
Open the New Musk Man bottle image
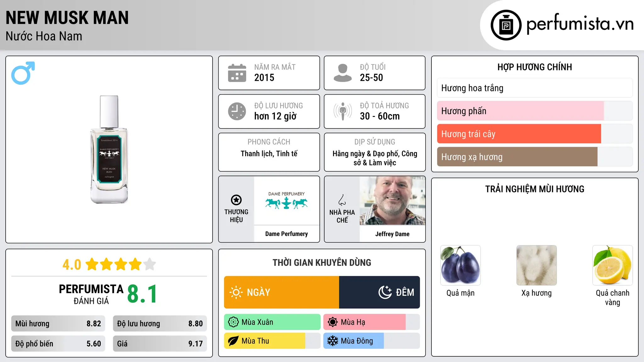tap(109, 150)
